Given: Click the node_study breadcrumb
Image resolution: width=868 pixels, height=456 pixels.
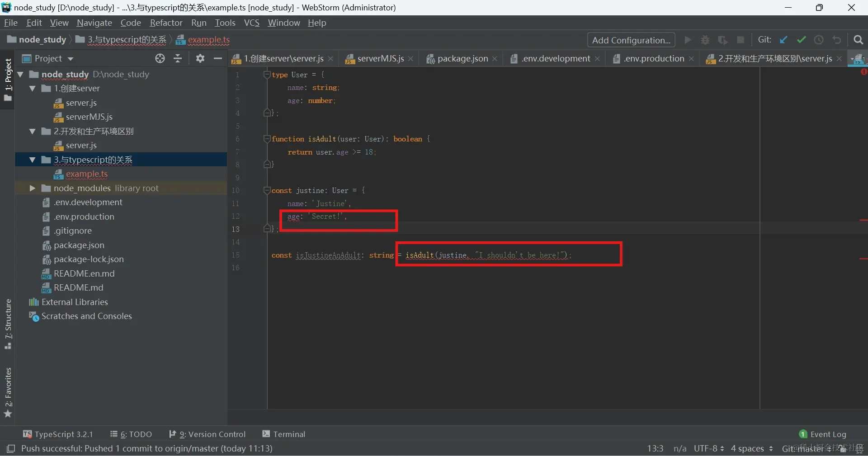Looking at the screenshot, I should (42, 40).
